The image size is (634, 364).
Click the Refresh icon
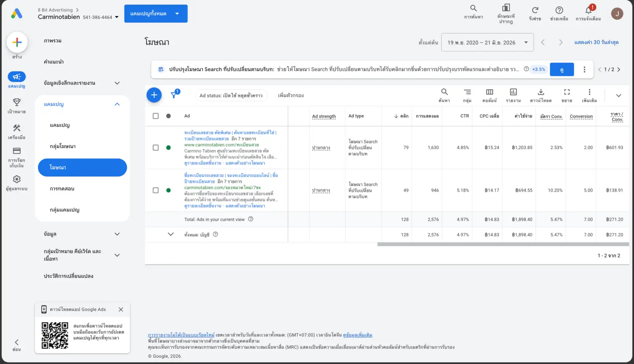(x=535, y=10)
